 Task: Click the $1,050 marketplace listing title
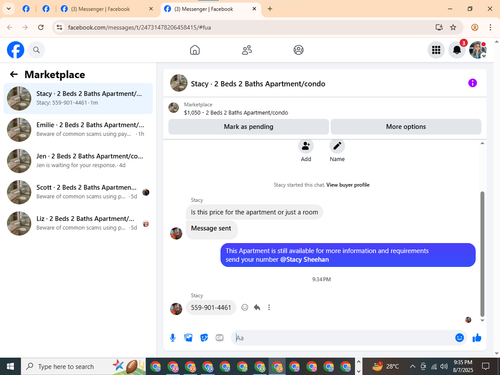(x=236, y=113)
